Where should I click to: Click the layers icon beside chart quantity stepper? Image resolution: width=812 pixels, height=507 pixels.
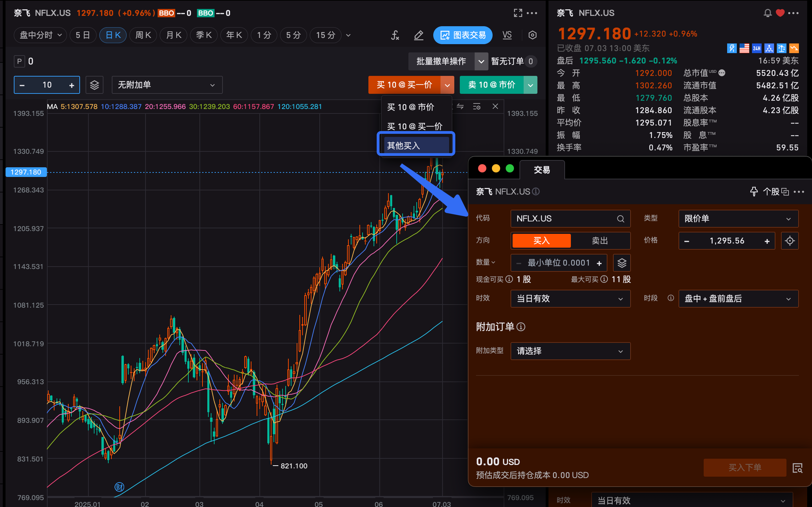(95, 85)
